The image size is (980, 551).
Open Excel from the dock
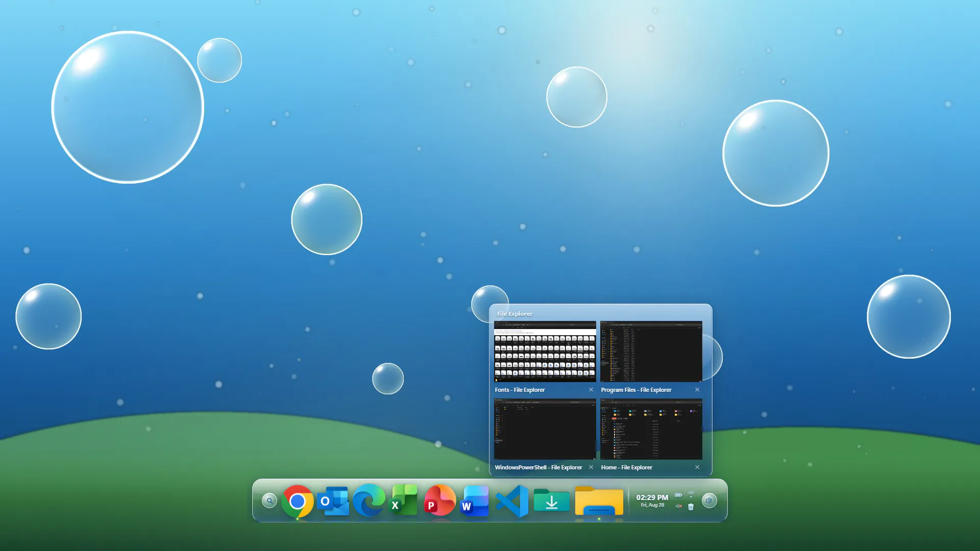404,500
